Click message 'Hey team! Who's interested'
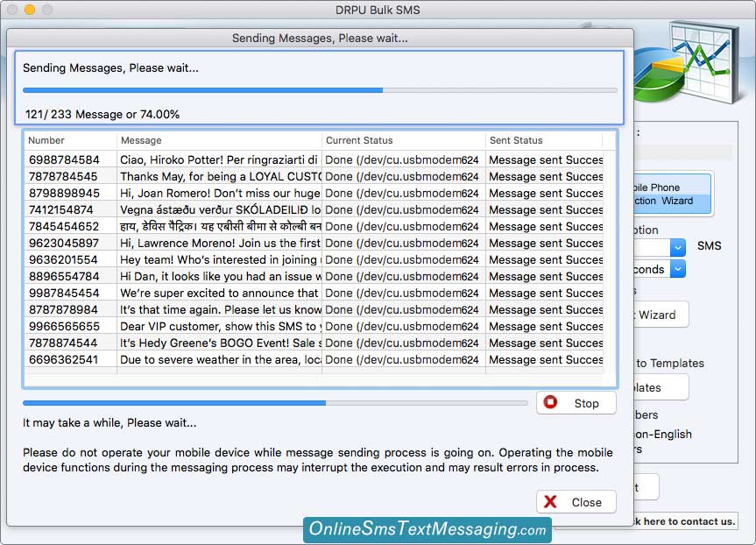 tap(219, 259)
